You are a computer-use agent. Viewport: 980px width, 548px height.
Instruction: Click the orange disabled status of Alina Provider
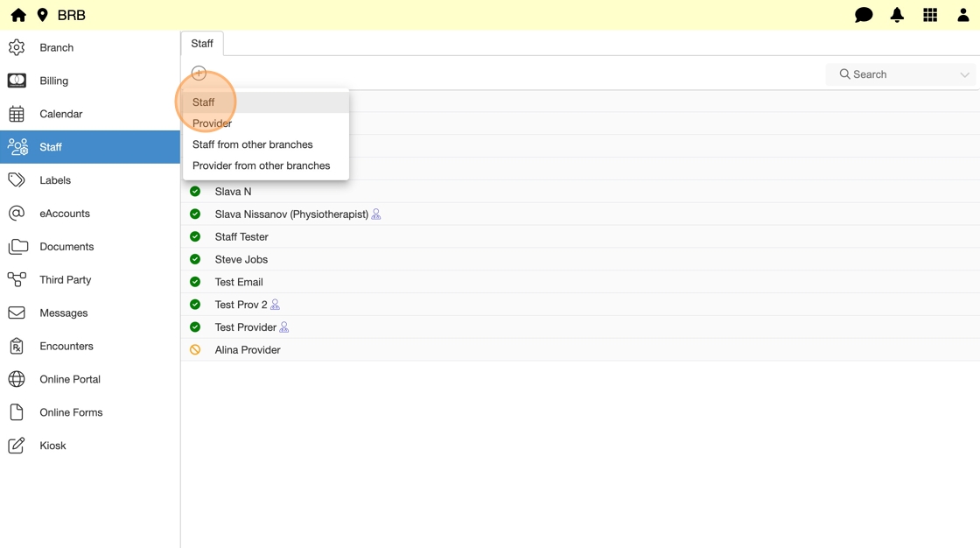tap(195, 350)
